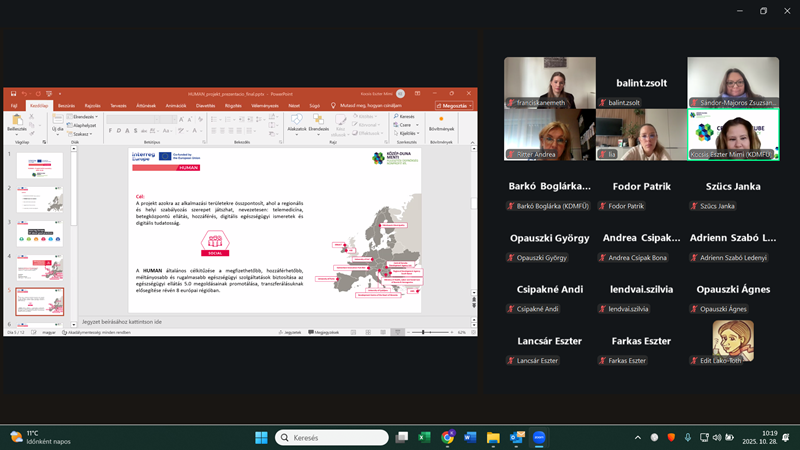
Task: Click the Új dia new slide icon
Action: tap(59, 121)
